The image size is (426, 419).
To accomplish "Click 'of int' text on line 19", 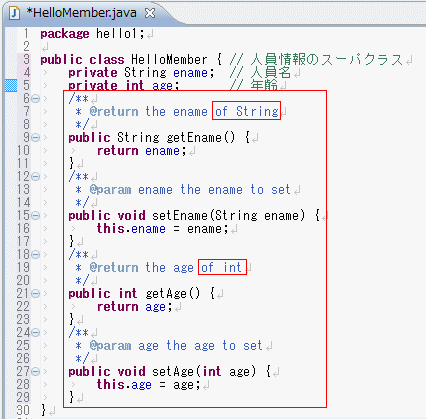I will (x=221, y=267).
